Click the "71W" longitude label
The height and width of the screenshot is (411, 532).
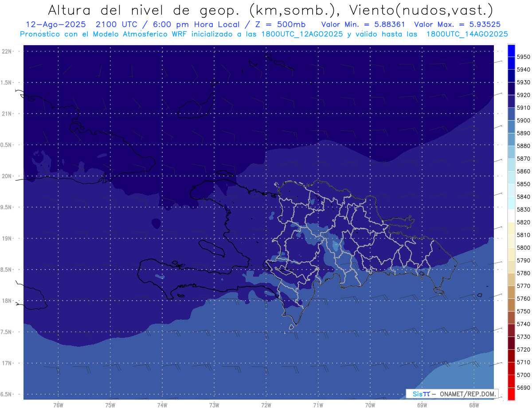tap(318, 405)
